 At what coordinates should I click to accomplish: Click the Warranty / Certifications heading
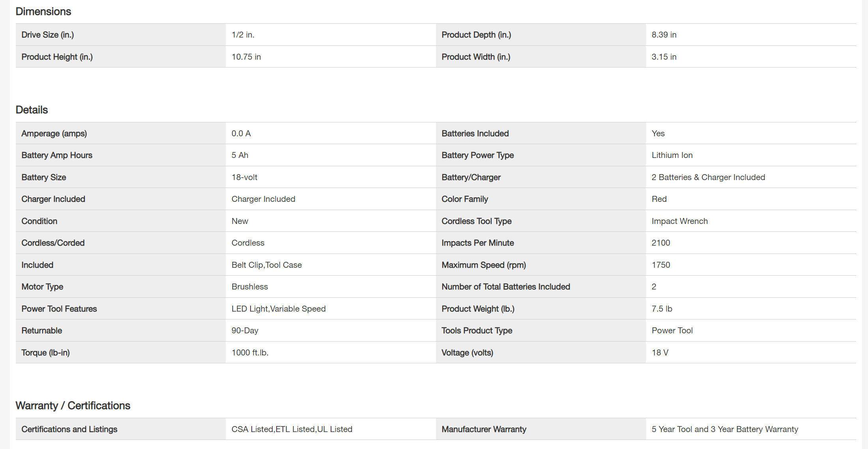click(x=73, y=406)
